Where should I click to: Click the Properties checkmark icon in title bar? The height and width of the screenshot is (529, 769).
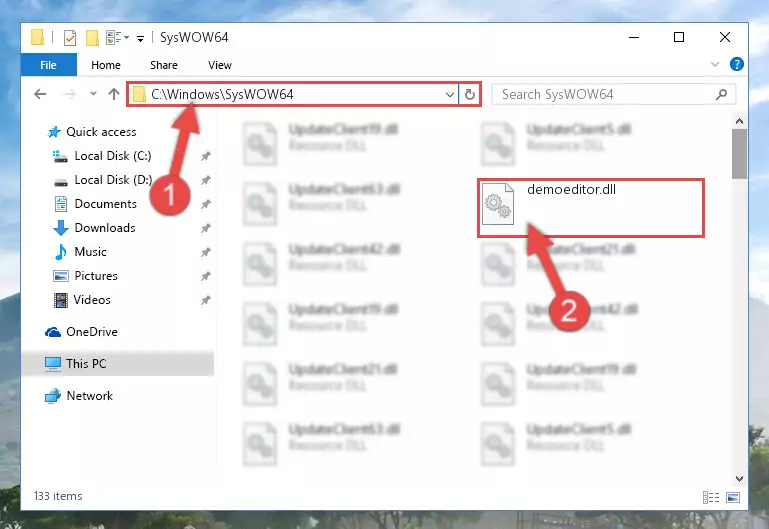point(70,38)
